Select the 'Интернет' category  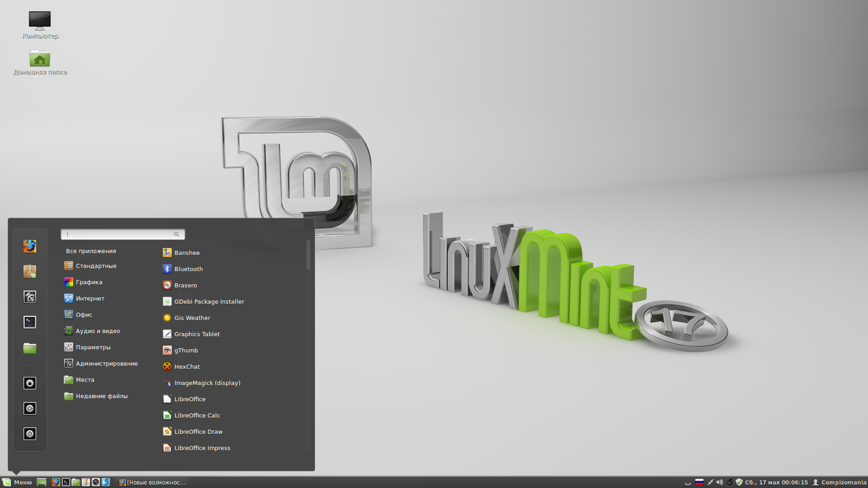(84, 298)
